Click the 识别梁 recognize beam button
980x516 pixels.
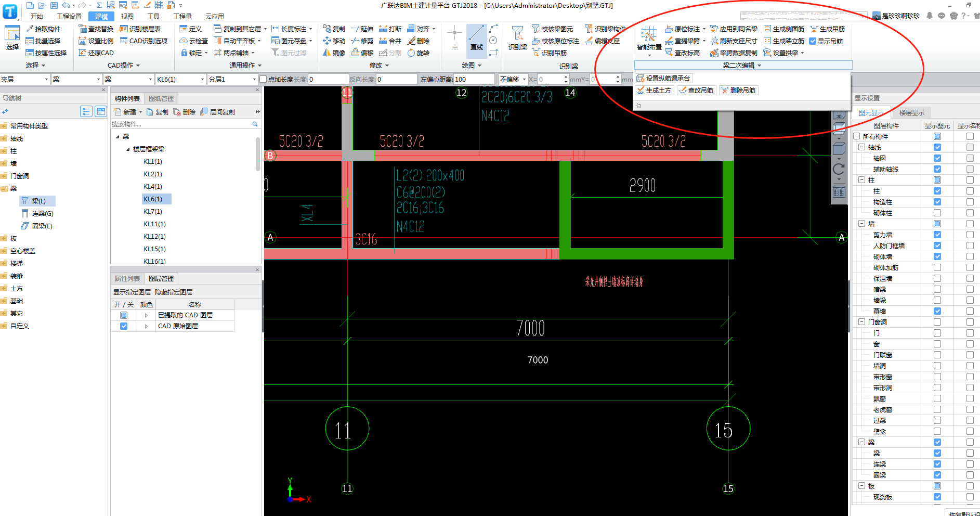518,38
